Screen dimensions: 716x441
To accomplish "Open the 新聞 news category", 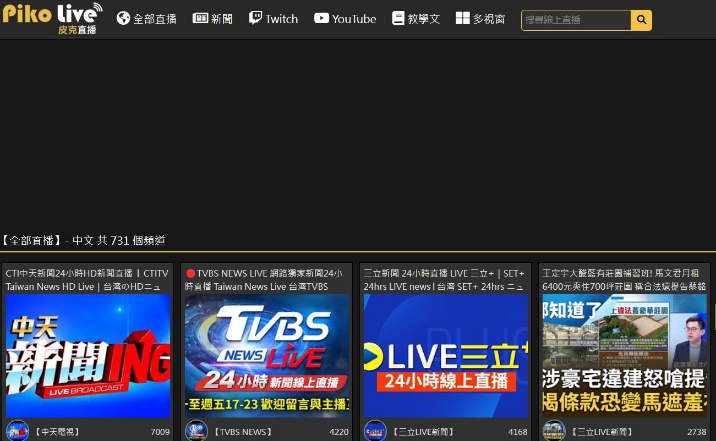I will coord(213,19).
